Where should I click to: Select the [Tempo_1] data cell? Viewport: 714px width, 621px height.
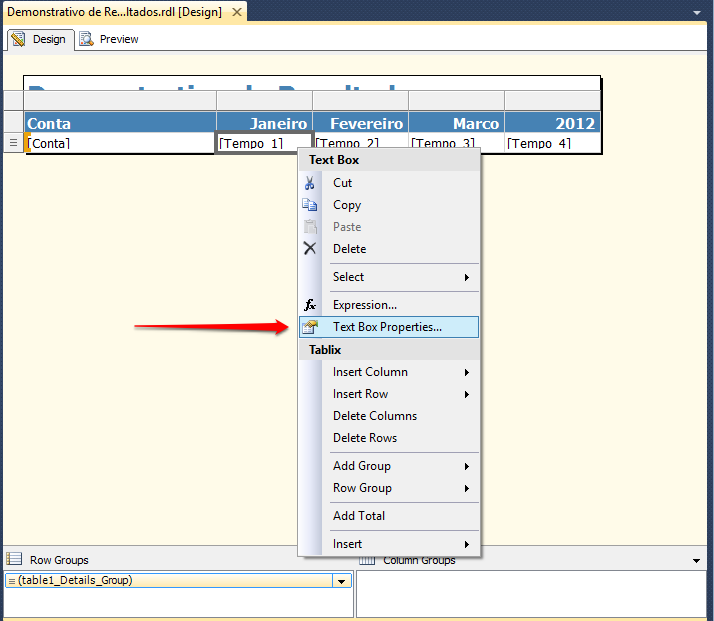click(264, 143)
